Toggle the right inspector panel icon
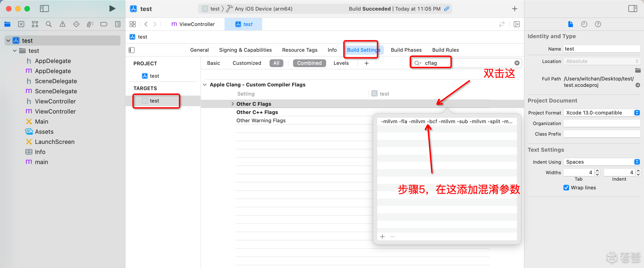 632,9
